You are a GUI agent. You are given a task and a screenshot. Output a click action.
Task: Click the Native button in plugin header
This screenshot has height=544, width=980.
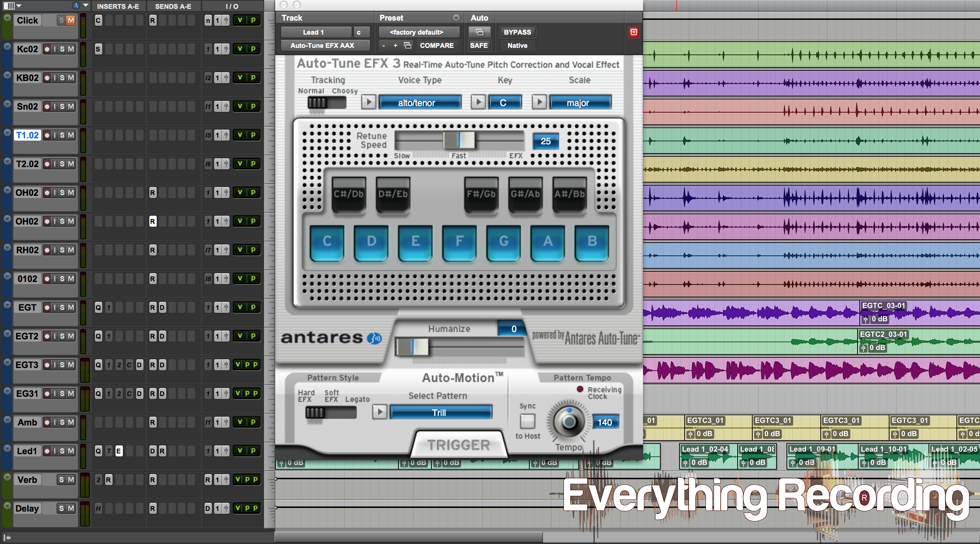(x=518, y=45)
